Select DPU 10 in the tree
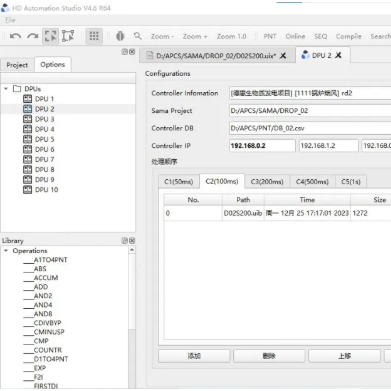 [47, 190]
